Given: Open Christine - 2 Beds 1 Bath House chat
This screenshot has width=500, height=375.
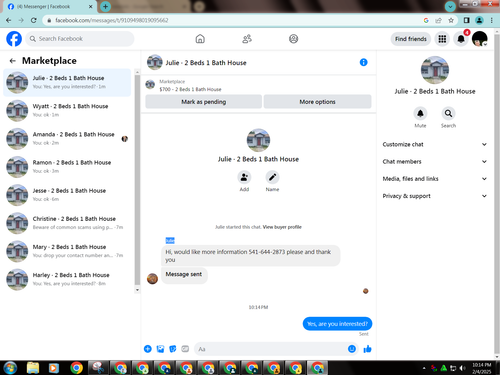Looking at the screenshot, I should (67, 223).
